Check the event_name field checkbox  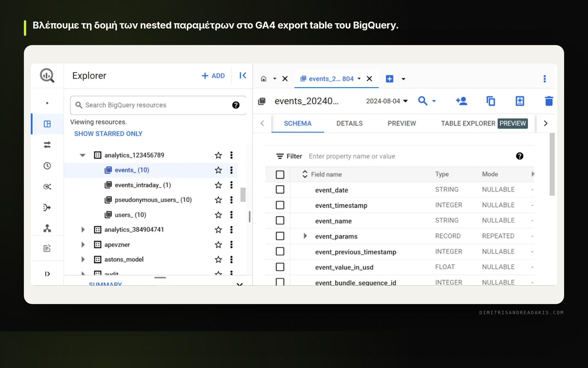pos(280,221)
